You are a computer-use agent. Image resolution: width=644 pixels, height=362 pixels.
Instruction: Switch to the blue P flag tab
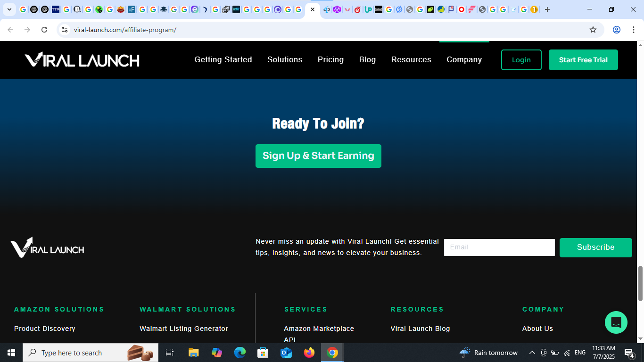pyautogui.click(x=451, y=9)
